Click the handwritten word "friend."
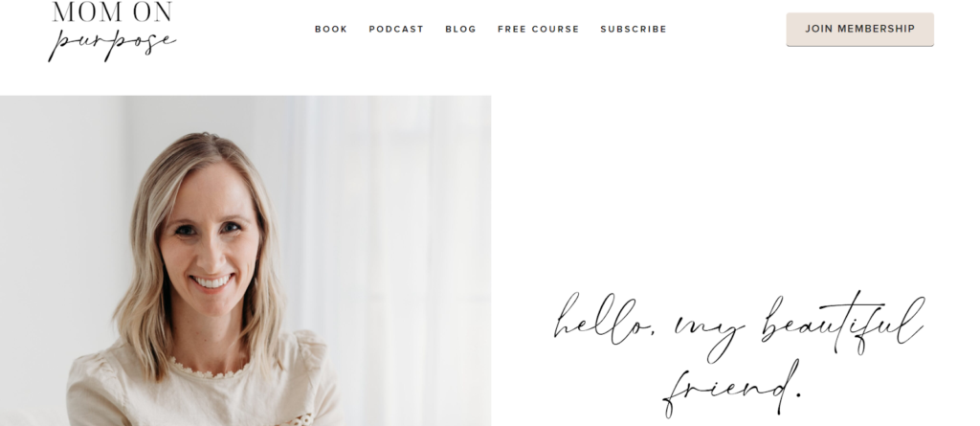Image resolution: width=980 pixels, height=426 pixels. pos(731,389)
